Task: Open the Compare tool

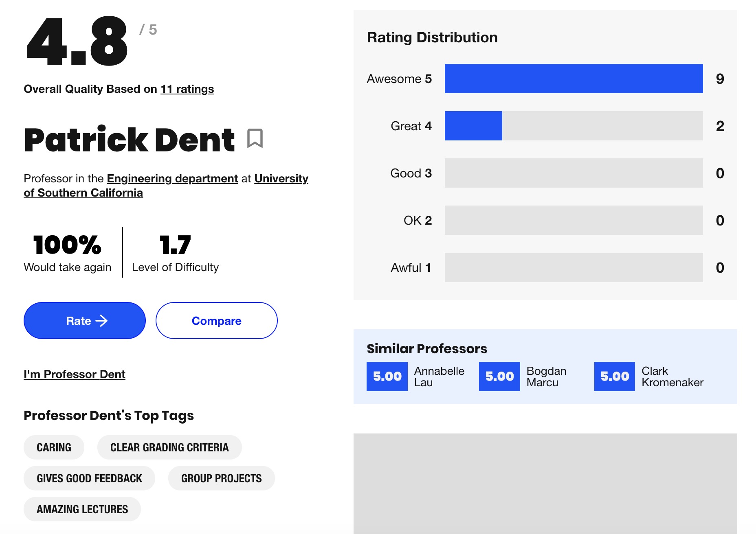Action: pyautogui.click(x=216, y=321)
